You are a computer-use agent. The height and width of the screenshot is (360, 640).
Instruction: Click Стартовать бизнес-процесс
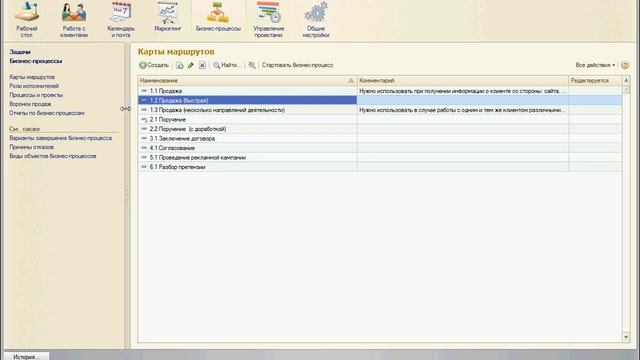pyautogui.click(x=298, y=65)
